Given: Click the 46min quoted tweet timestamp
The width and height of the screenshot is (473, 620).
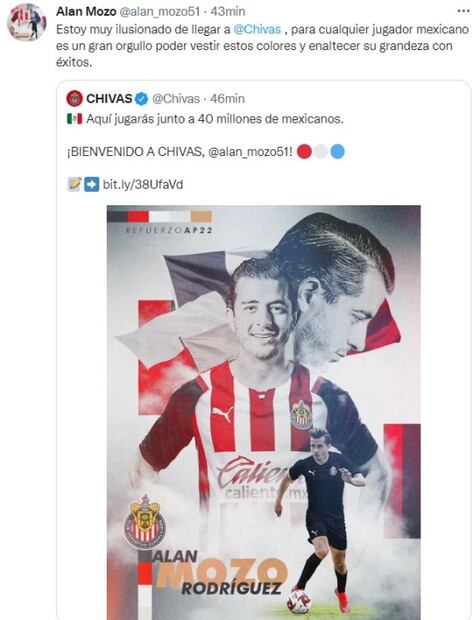Looking at the screenshot, I should pyautogui.click(x=227, y=98).
